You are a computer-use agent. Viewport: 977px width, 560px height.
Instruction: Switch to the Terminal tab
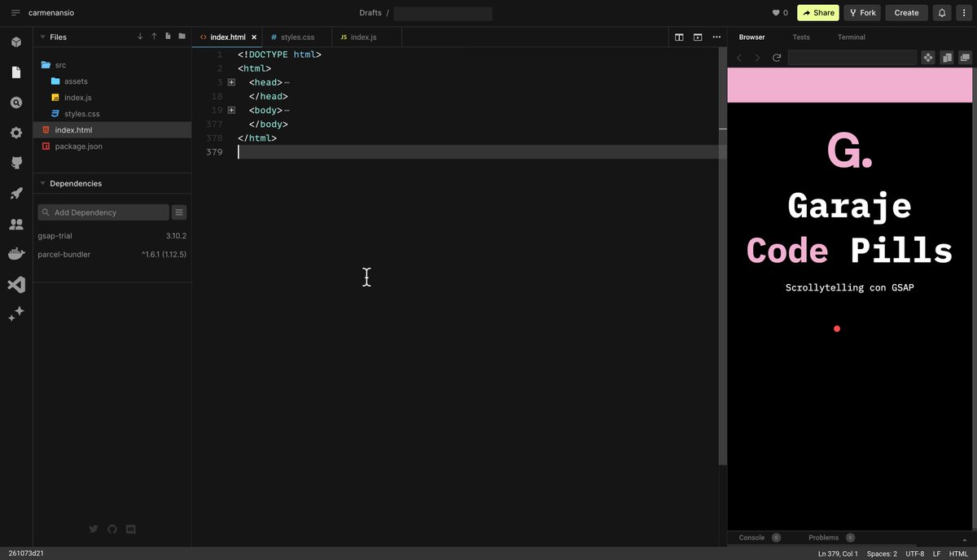click(852, 37)
